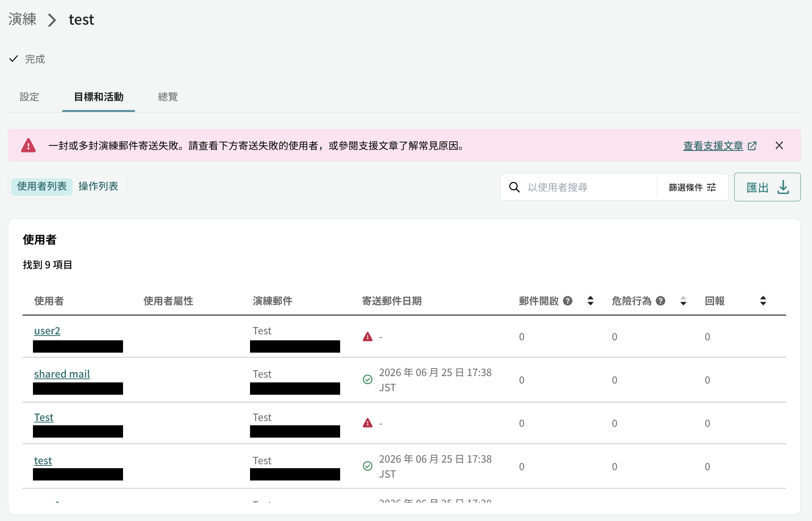This screenshot has width=812, height=521.
Task: Click the breadcrumb chevron arrow
Action: pos(52,20)
